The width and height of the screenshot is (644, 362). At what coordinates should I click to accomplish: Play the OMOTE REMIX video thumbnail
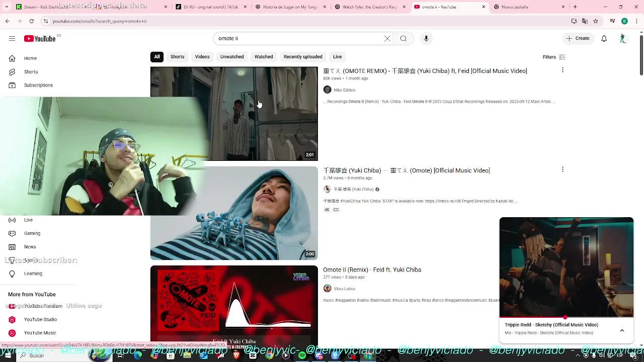coord(234,114)
